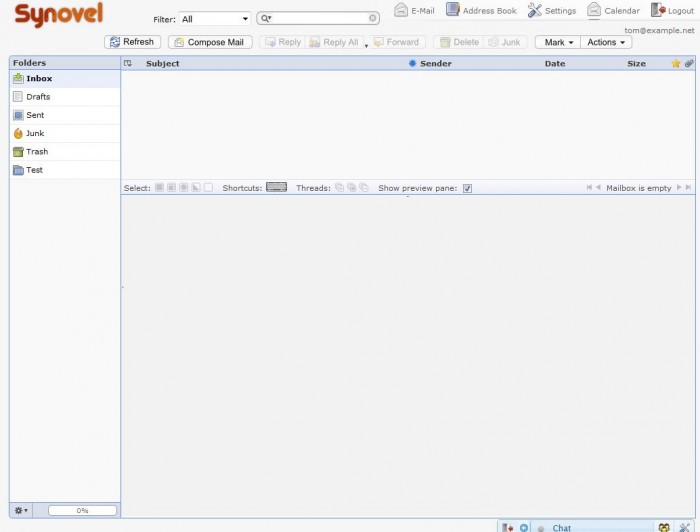The height and width of the screenshot is (532, 700).
Task: Open the Junk folder
Action: (x=65, y=133)
